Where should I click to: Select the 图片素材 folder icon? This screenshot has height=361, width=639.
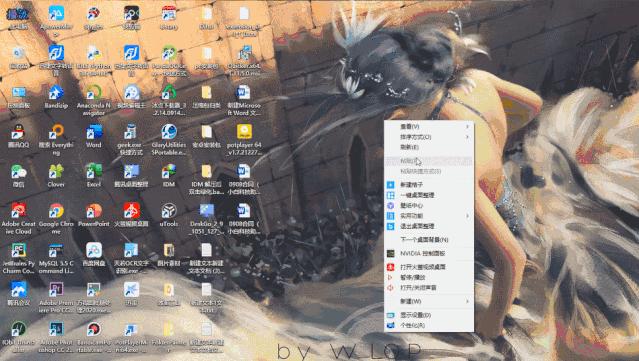coord(169,255)
